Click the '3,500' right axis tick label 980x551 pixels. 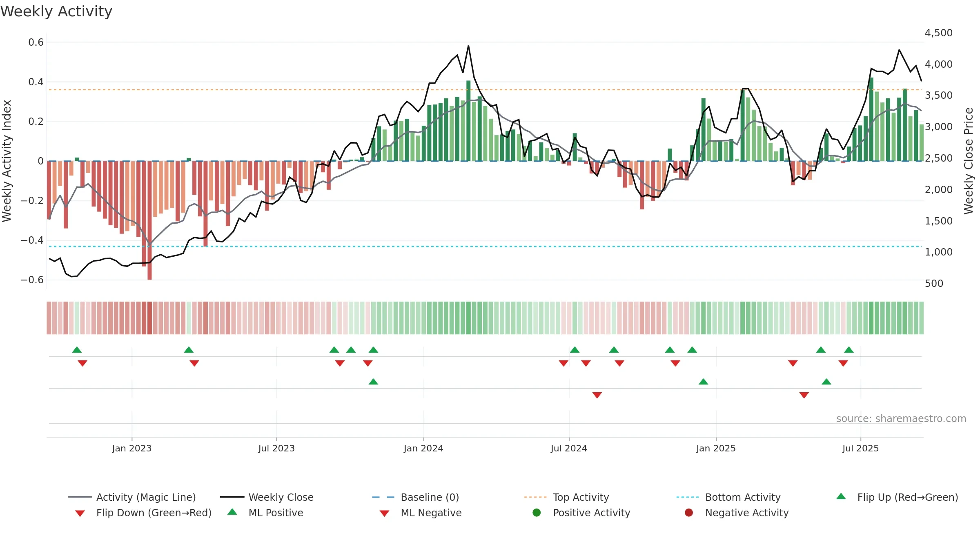click(x=939, y=95)
